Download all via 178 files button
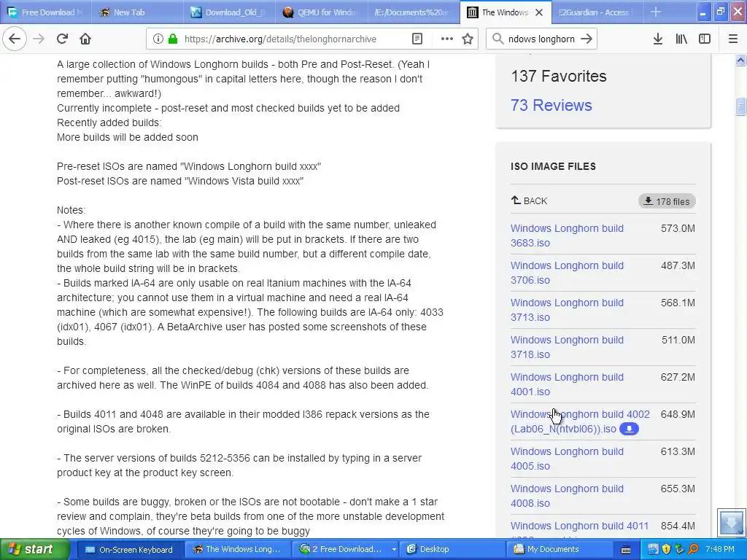The height and width of the screenshot is (560, 747). click(667, 201)
